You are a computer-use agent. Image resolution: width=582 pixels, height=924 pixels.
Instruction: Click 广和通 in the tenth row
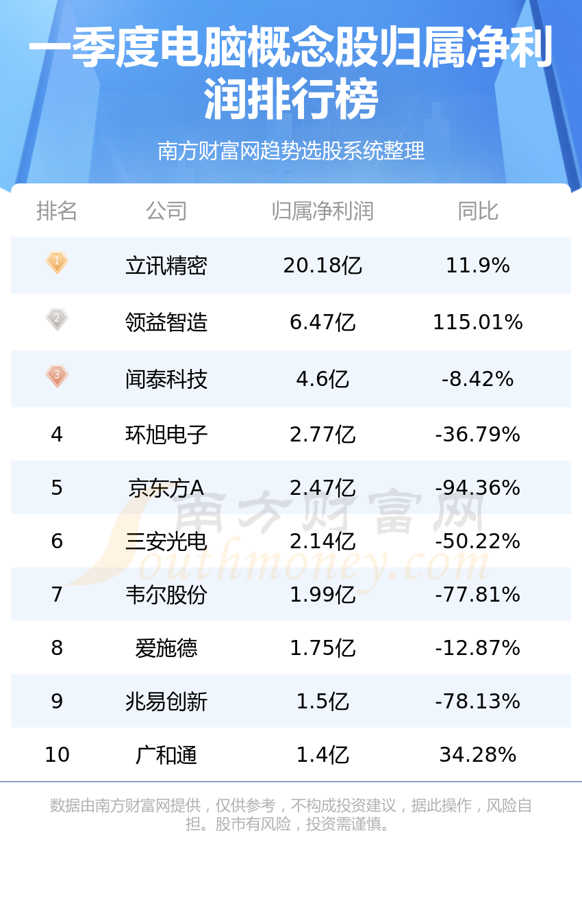click(x=166, y=755)
